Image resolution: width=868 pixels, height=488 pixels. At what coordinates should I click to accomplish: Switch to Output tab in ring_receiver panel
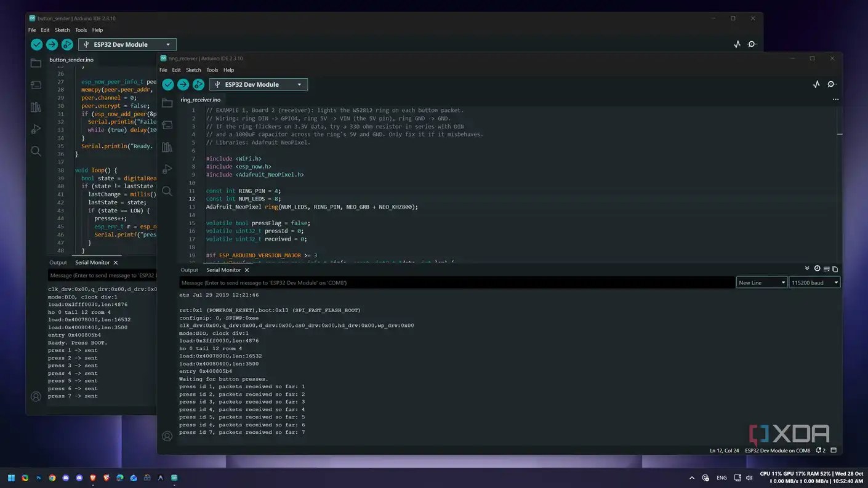pyautogui.click(x=189, y=270)
